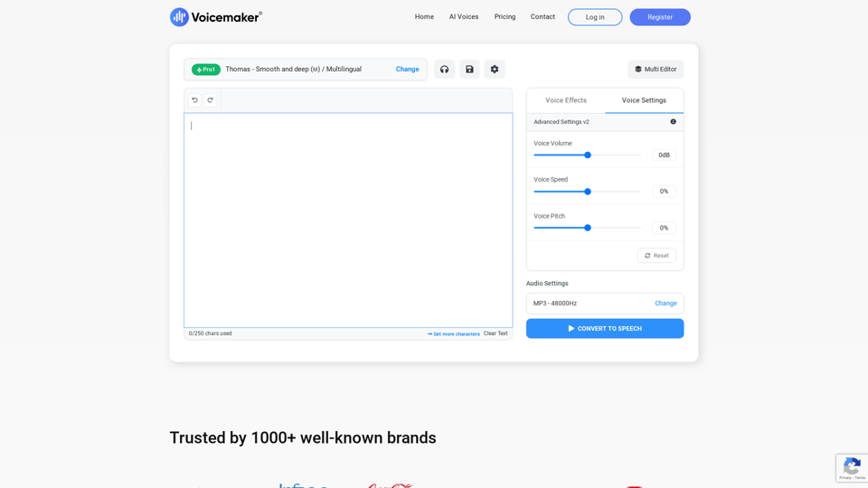Undo the last text edit
868x488 pixels.
[x=195, y=100]
